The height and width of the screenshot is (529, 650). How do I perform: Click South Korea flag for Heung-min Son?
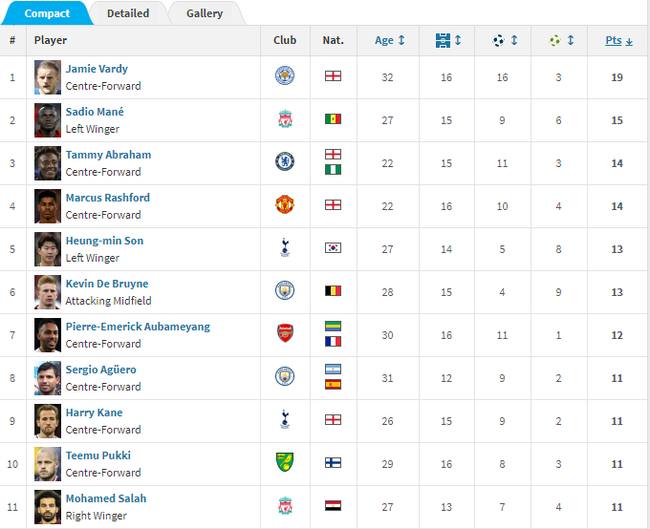pos(333,248)
